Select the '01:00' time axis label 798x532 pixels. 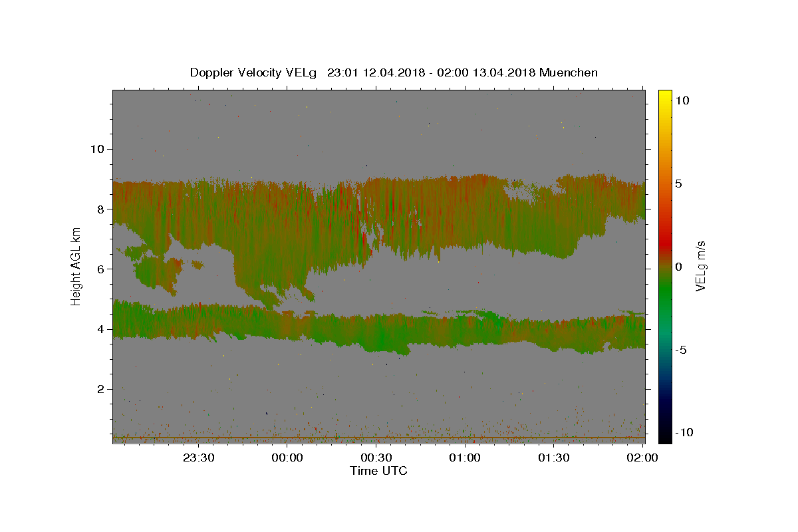(x=465, y=458)
